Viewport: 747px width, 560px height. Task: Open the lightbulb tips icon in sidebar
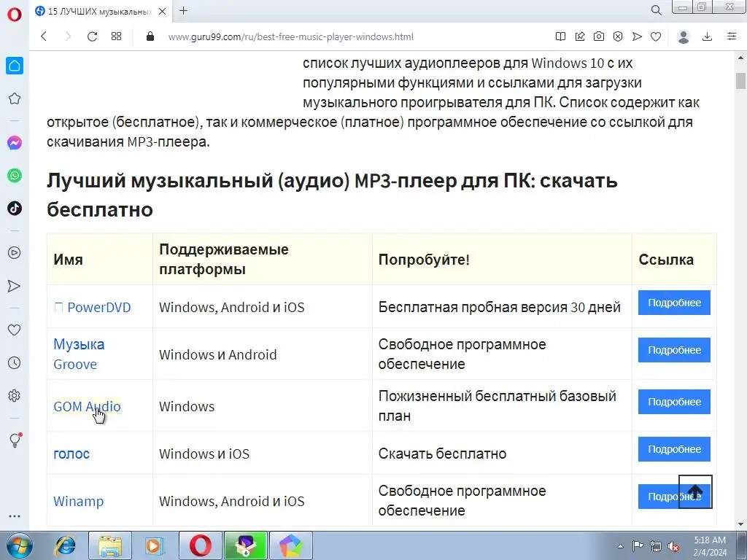click(15, 440)
